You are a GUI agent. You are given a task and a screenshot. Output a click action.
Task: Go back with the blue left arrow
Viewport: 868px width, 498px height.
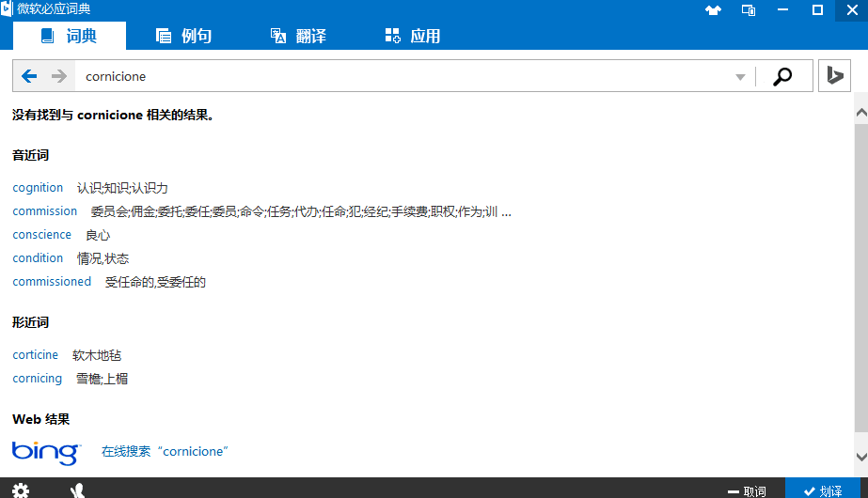click(x=29, y=76)
